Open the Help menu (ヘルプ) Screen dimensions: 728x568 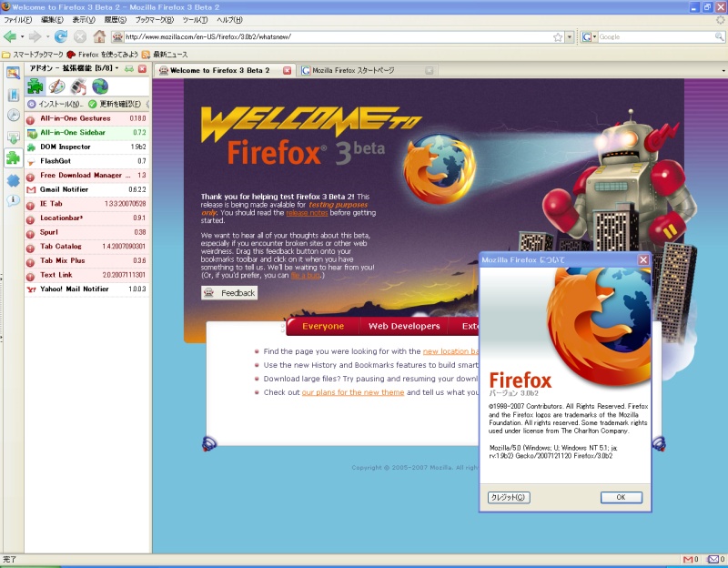point(229,20)
